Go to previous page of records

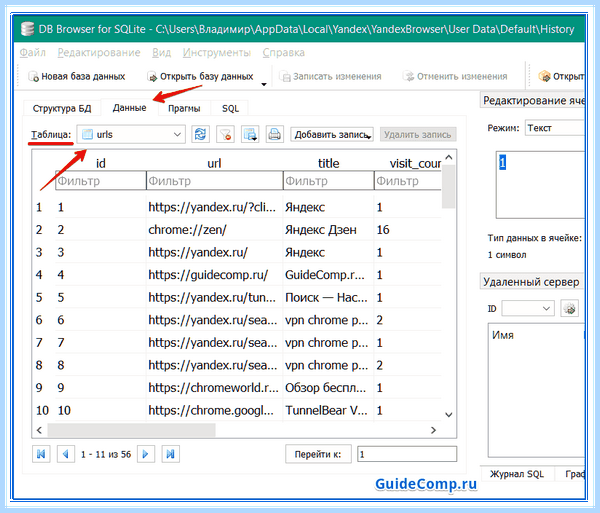(x=66, y=454)
